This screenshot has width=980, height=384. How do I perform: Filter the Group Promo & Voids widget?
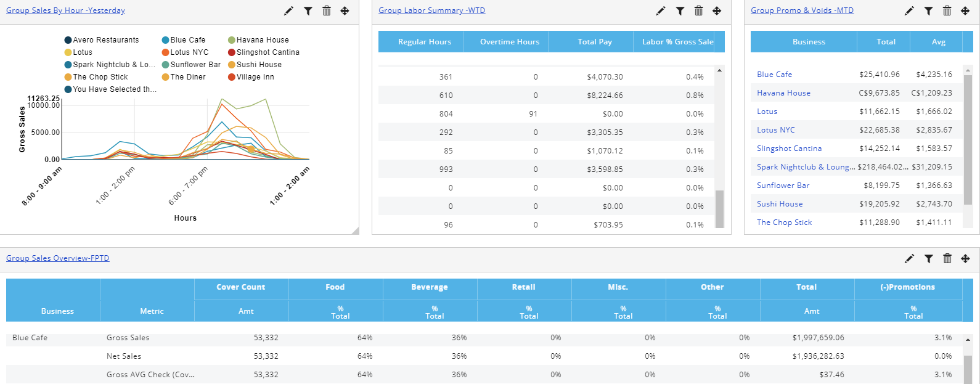pos(928,11)
